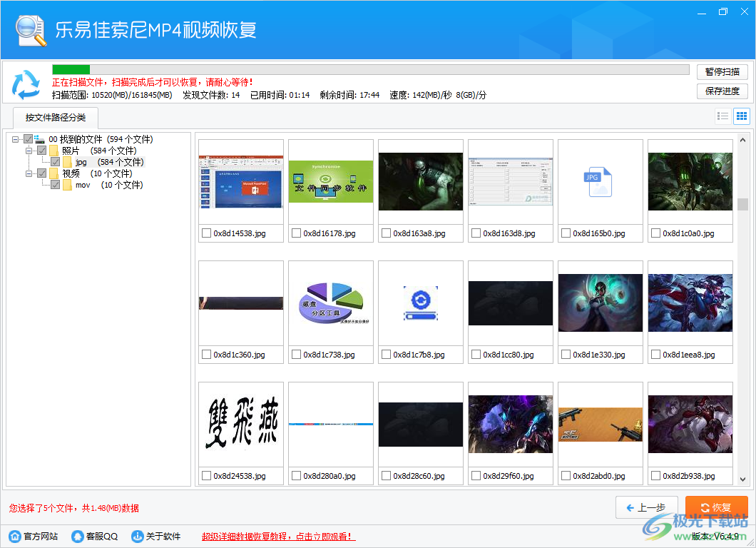Go back with 上一步 button
Screen dimensions: 756x548
[x=647, y=507]
